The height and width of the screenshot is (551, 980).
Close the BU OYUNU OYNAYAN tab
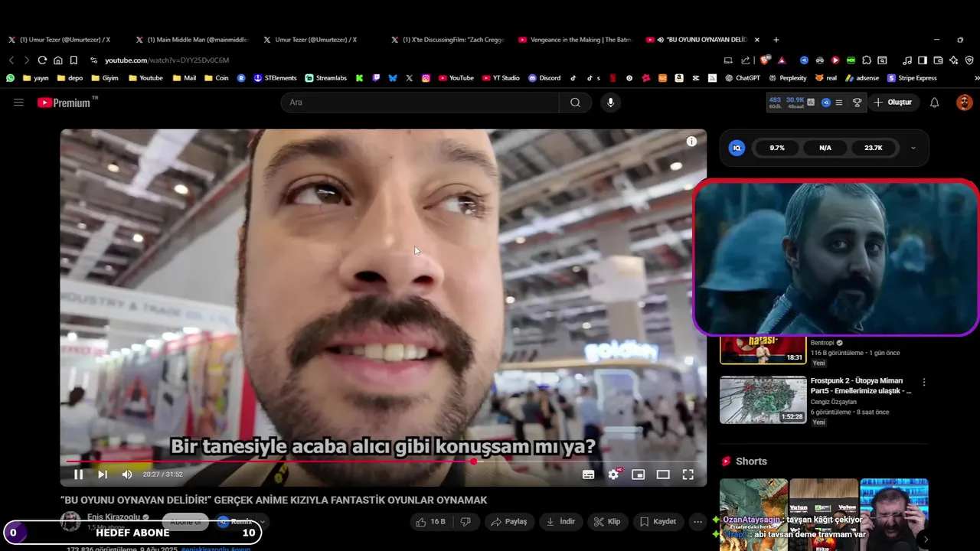click(x=757, y=40)
